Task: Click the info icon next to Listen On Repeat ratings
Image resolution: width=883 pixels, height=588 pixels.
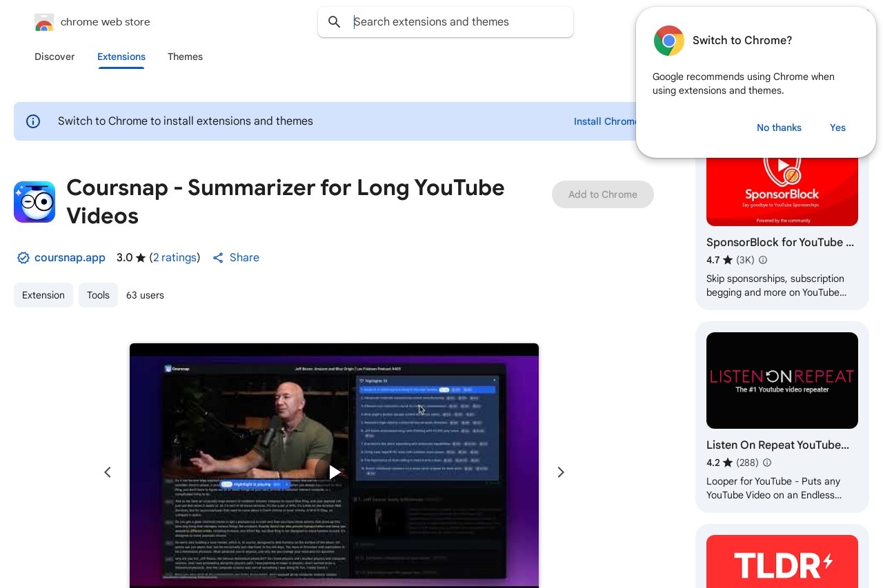Action: pyautogui.click(x=766, y=463)
